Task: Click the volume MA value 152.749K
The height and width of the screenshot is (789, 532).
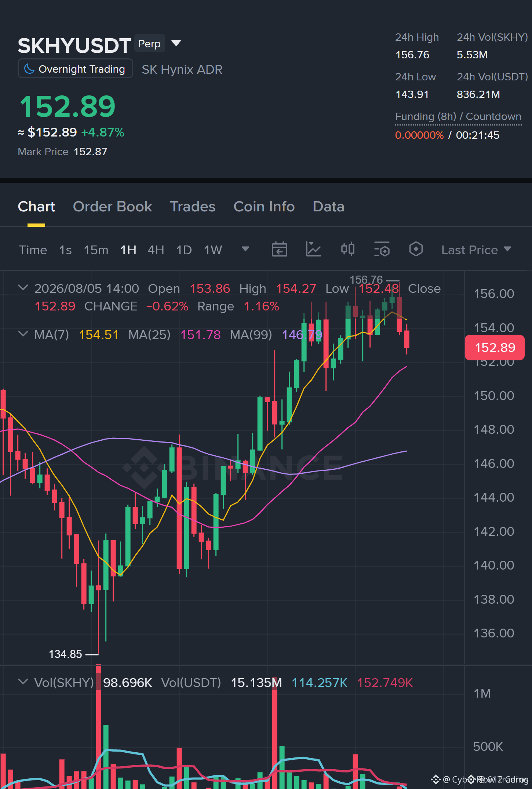Action: click(385, 683)
